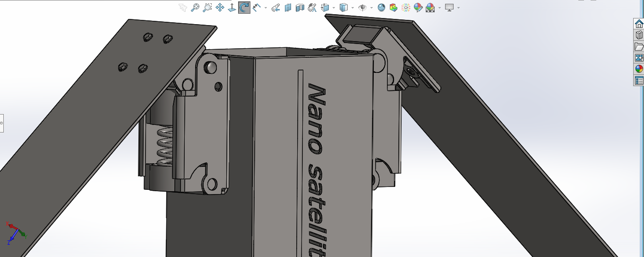Toggle the Hide/Show Items eye icon
The height and width of the screenshot is (257, 644).
click(x=363, y=8)
